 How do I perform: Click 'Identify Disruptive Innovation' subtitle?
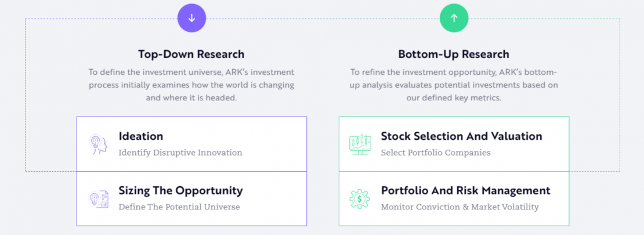(180, 153)
